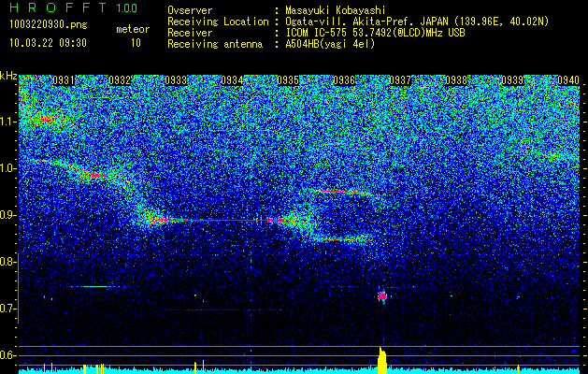Screen dimensions: 588x374
Task: Click the kHz axis unit label
Action: pyautogui.click(x=8, y=76)
